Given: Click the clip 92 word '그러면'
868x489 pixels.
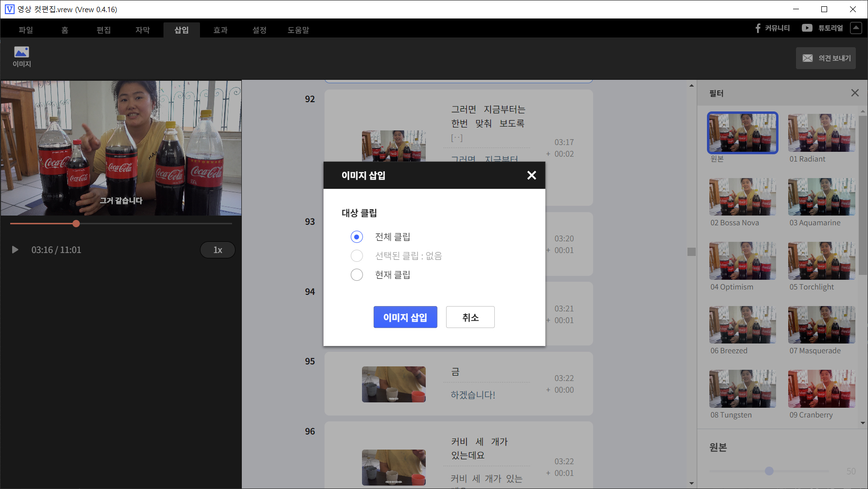Looking at the screenshot, I should [464, 109].
